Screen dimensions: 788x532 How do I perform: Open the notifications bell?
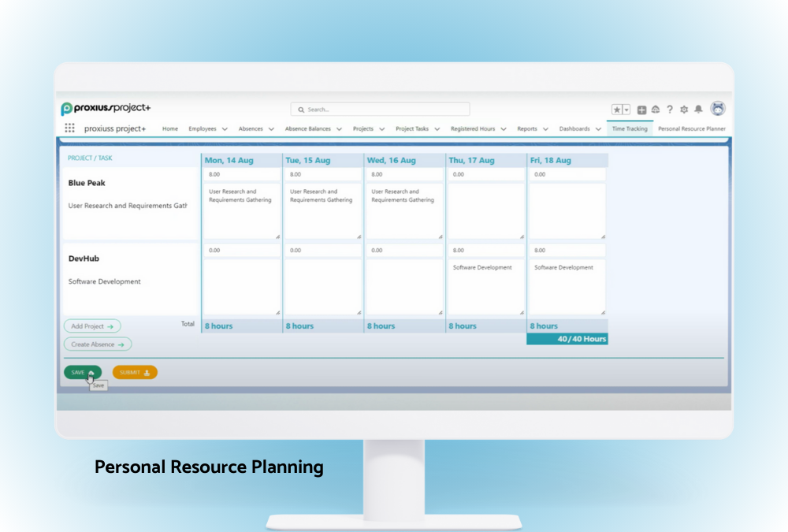(698, 110)
